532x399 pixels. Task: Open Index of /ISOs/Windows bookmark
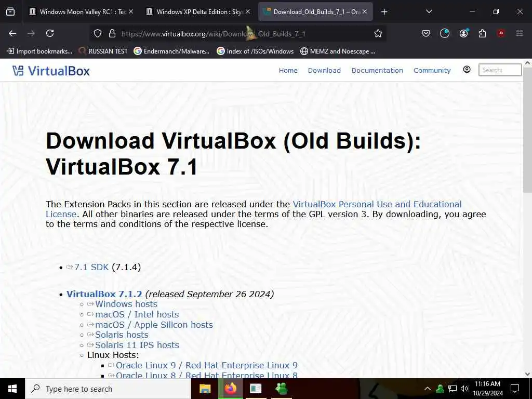[255, 51]
